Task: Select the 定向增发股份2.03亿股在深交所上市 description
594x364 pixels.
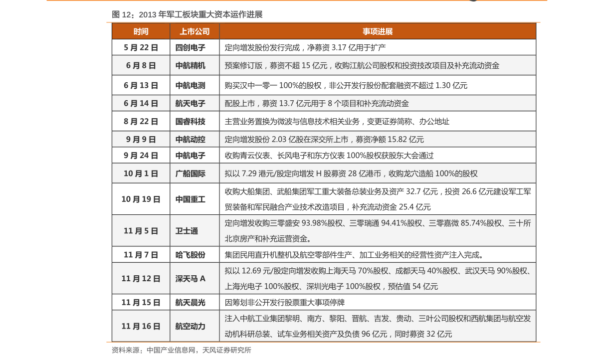Action: pos(324,140)
